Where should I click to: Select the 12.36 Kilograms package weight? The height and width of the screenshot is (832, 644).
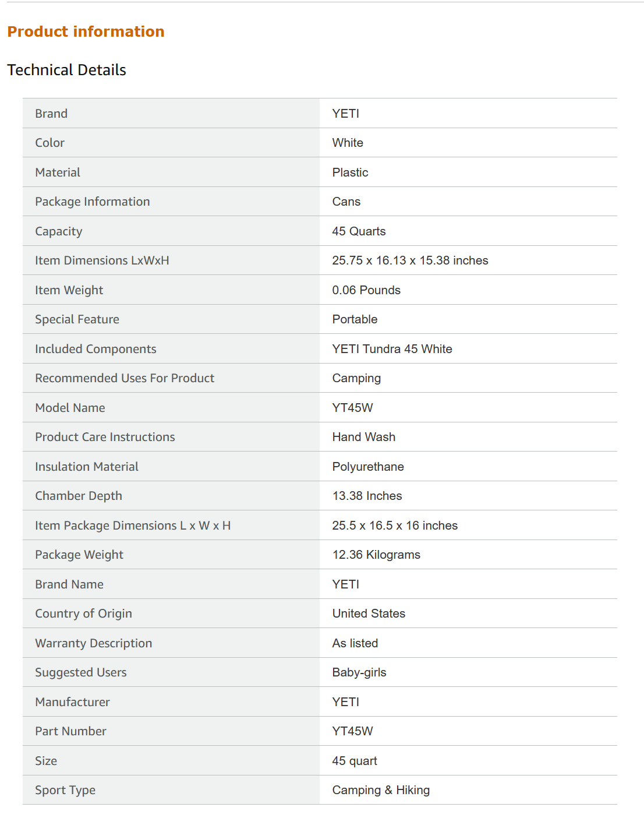[376, 555]
